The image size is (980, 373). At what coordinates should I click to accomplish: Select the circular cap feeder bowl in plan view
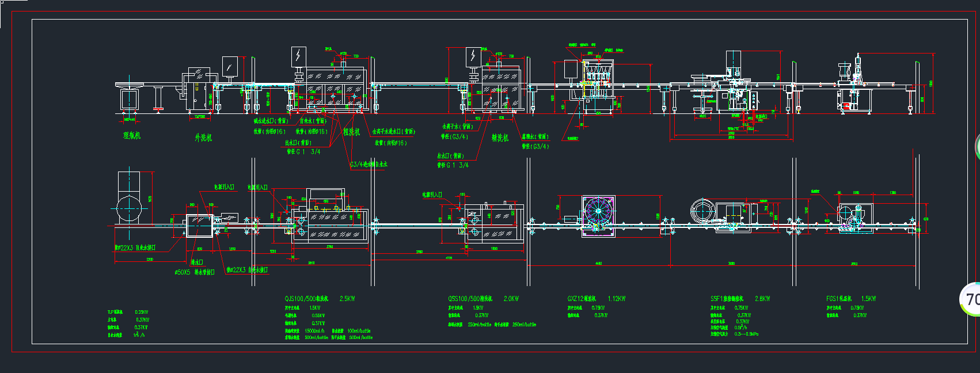[x=702, y=211]
